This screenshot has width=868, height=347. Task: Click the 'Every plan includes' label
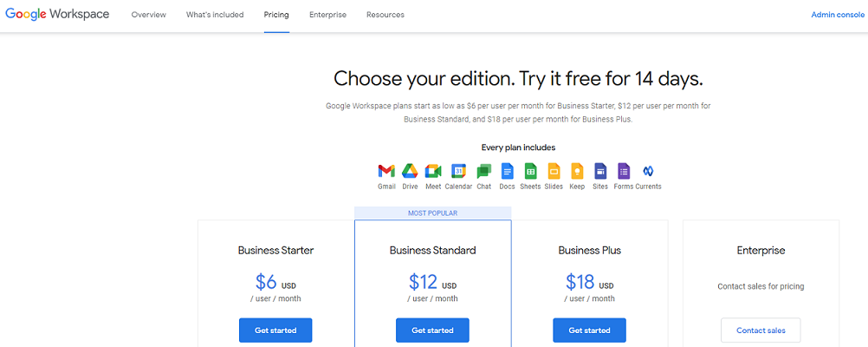tap(518, 147)
